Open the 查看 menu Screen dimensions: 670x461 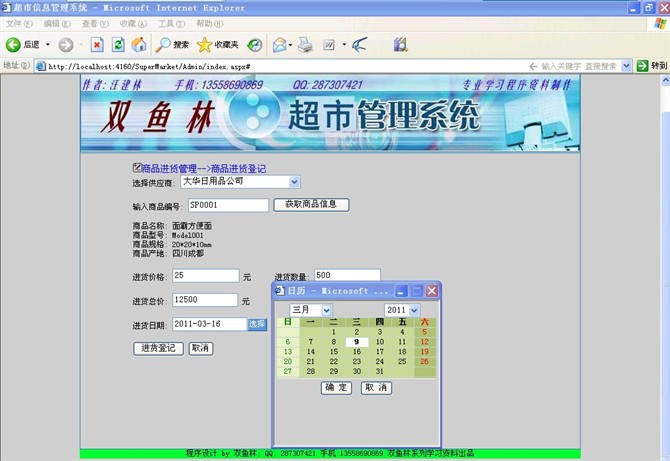95,24
